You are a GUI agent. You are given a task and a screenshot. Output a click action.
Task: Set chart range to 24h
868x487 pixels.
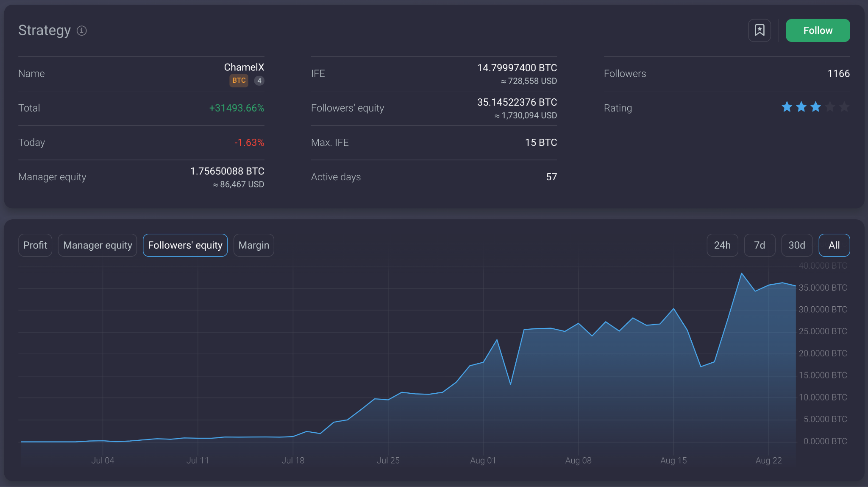[723, 245]
